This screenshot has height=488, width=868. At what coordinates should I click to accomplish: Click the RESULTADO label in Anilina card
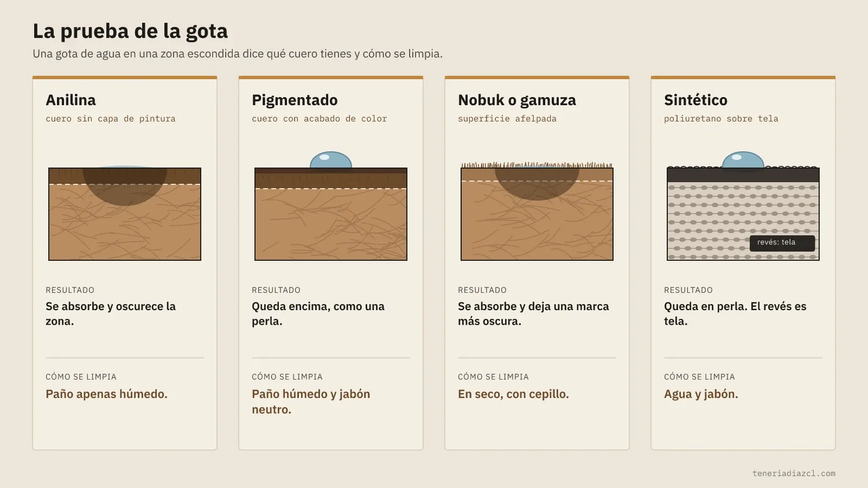coord(70,290)
